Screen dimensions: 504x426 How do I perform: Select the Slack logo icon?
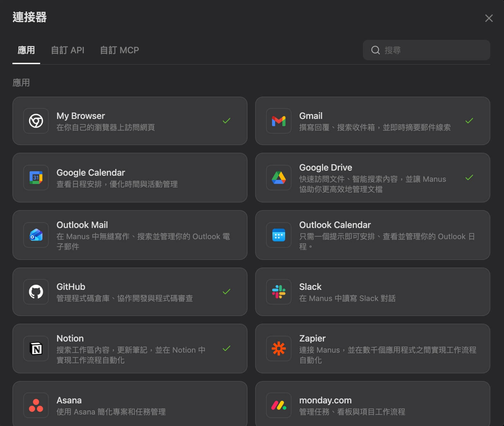coord(279,292)
